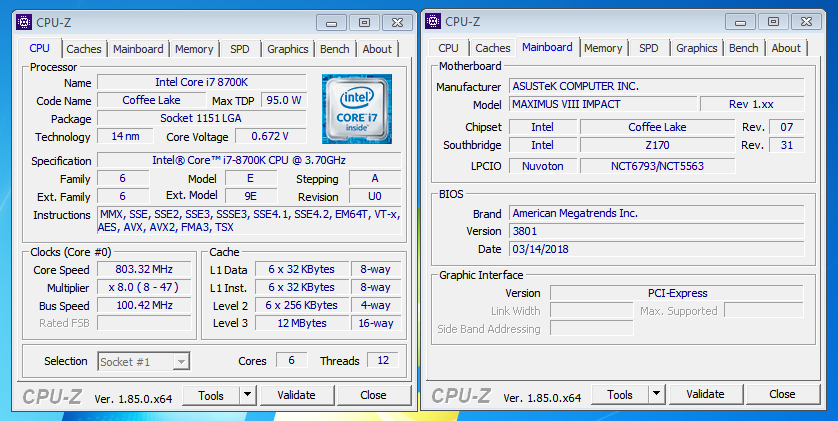This screenshot has height=421, width=838.
Task: Click the Coffee Lake code name field
Action: pos(151,100)
